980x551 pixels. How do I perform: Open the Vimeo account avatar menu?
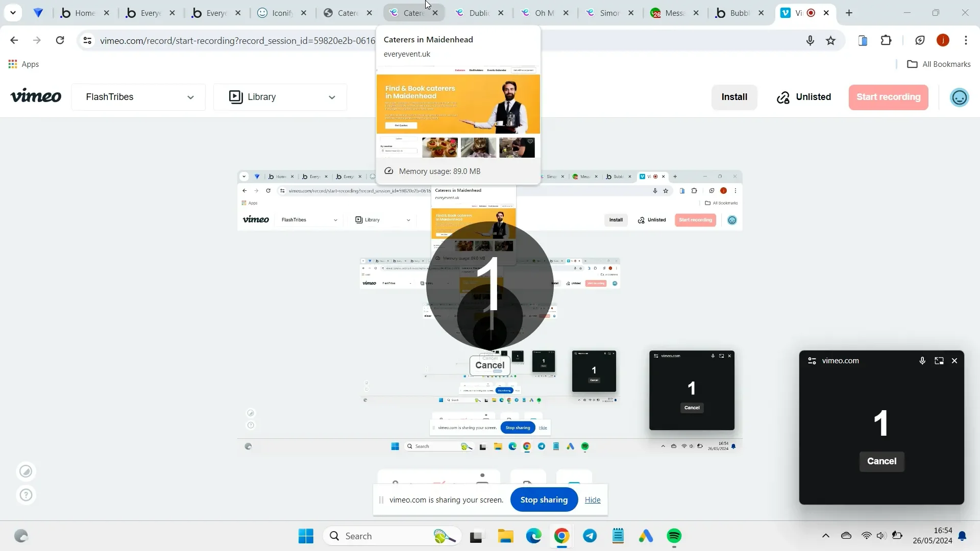959,97
